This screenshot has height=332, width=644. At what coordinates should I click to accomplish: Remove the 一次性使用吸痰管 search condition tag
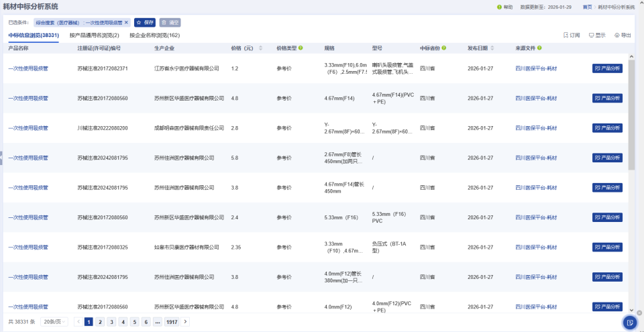(127, 23)
